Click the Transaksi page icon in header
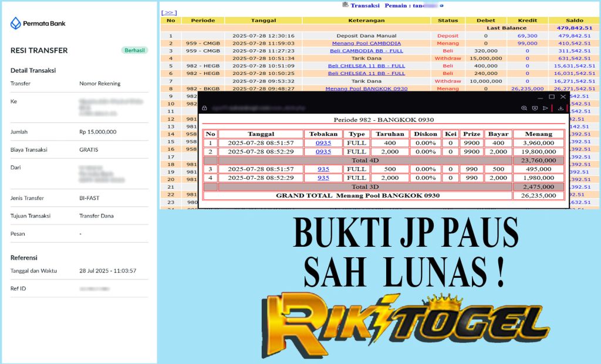Screen dimensions: 601x364 pyautogui.click(x=345, y=5)
